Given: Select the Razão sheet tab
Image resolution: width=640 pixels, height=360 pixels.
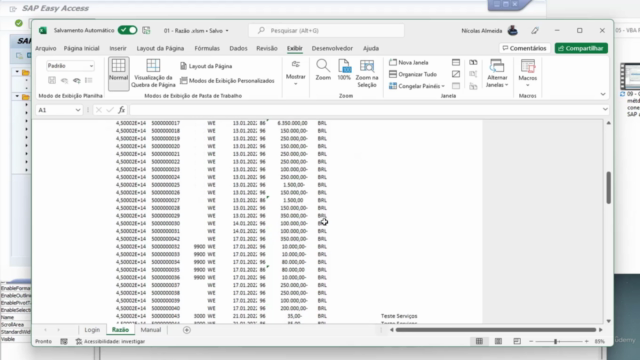Looking at the screenshot, I should tap(120, 330).
